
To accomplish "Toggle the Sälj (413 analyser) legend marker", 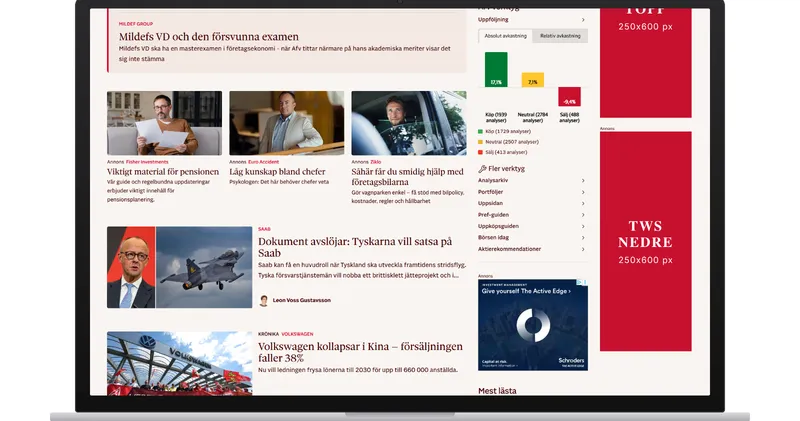I will [x=480, y=153].
